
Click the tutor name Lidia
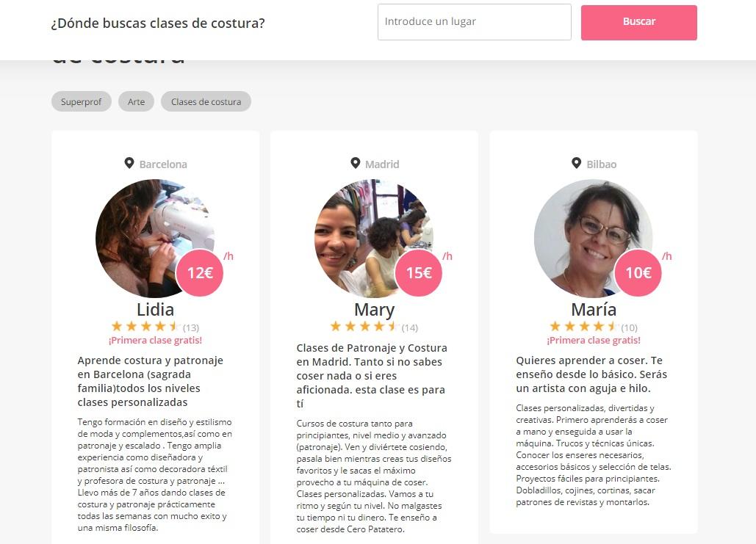point(155,309)
